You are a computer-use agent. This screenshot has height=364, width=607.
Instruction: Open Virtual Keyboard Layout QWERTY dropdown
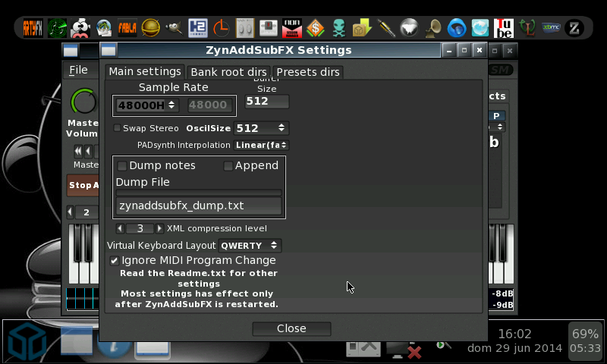point(250,246)
